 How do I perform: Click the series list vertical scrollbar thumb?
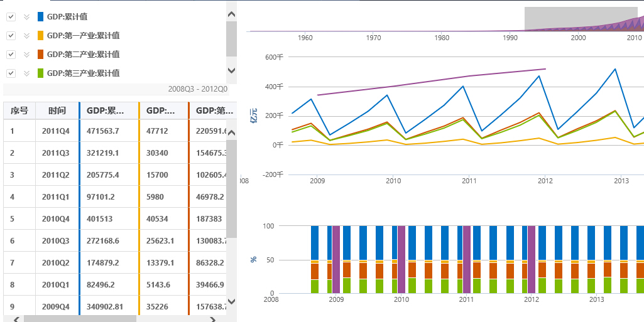[x=231, y=39]
